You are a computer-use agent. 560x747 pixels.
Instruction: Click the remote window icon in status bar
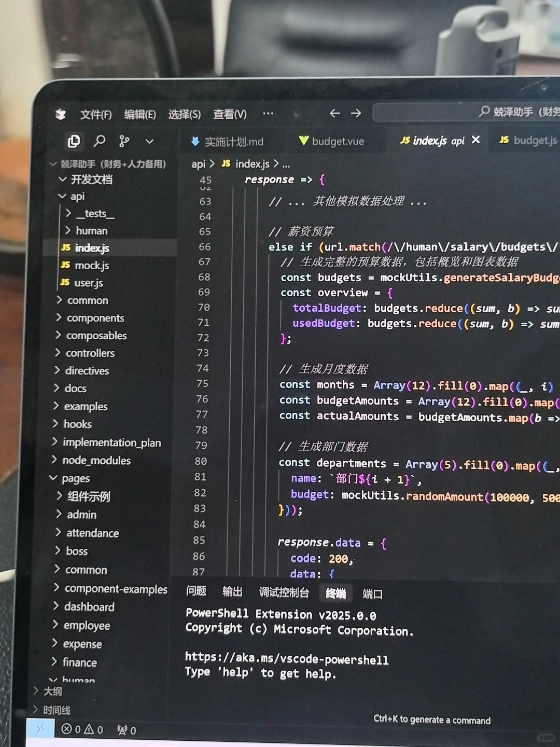[x=40, y=729]
